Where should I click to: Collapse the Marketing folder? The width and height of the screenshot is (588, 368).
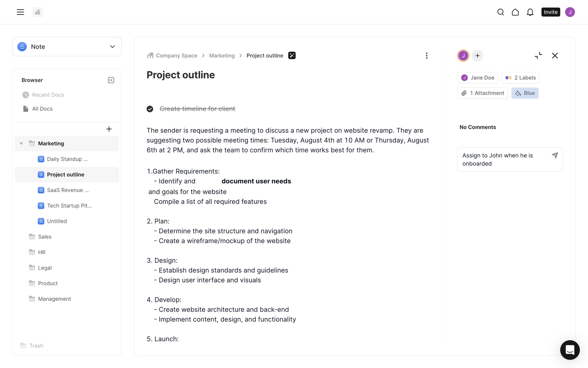pyautogui.click(x=21, y=144)
